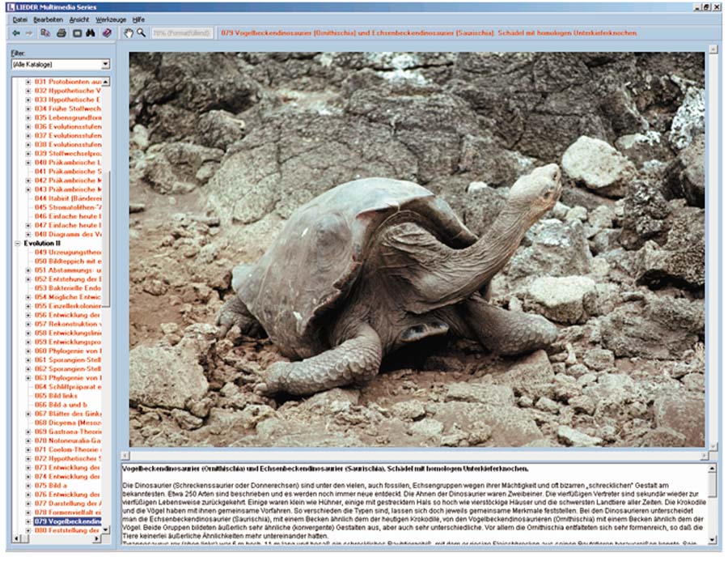Collapse the 'Evolution II' tree node
This screenshot has height=561, width=728.
pos(18,242)
